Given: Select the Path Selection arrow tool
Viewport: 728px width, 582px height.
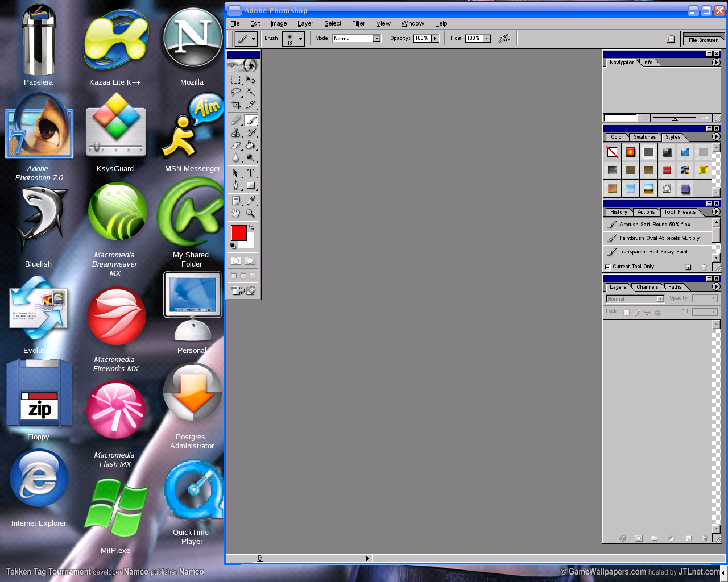Looking at the screenshot, I should [236, 173].
